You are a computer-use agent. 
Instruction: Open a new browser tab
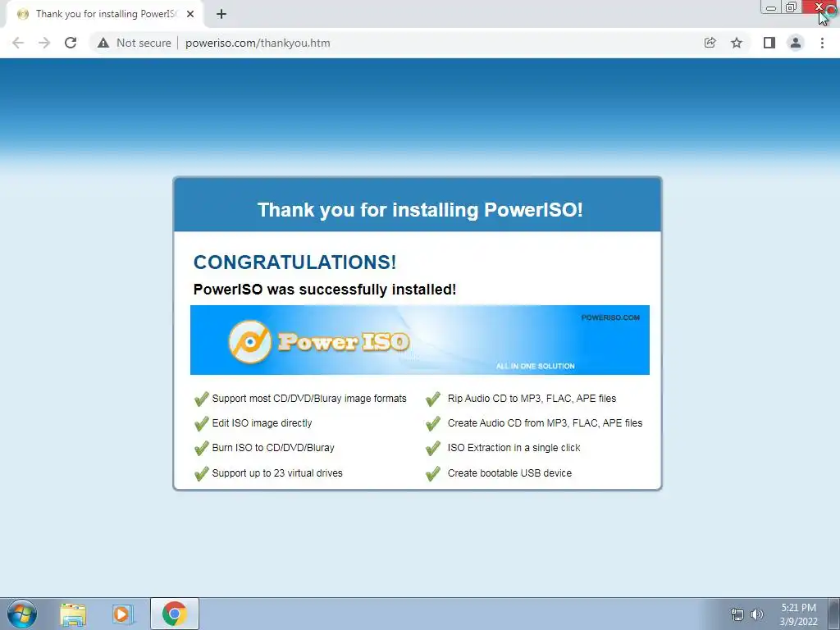click(221, 14)
